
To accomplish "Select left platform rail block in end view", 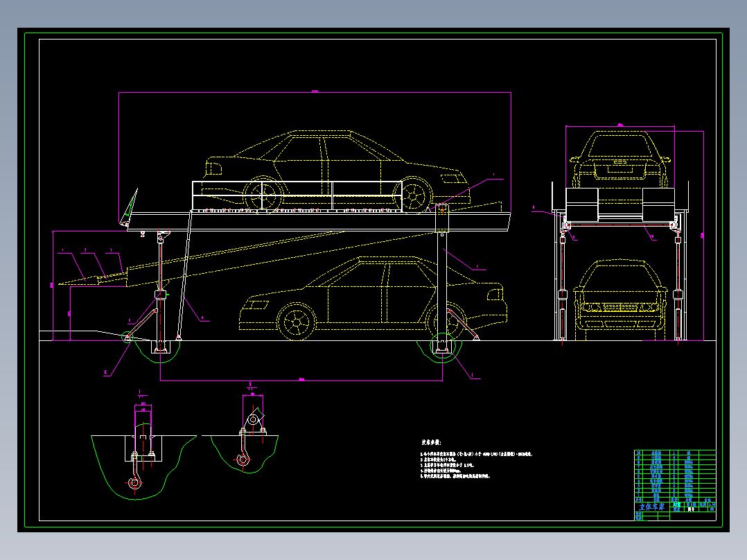I will pos(581,204).
